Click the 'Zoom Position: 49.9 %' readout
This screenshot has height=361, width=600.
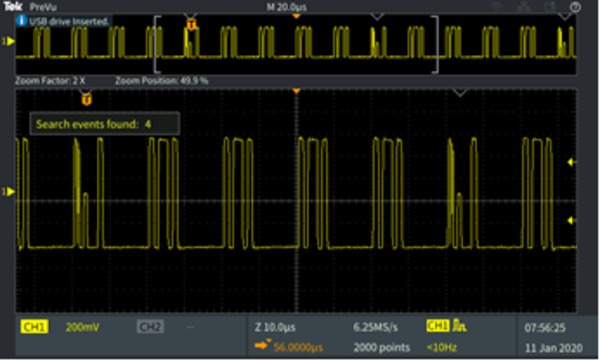coord(161,81)
